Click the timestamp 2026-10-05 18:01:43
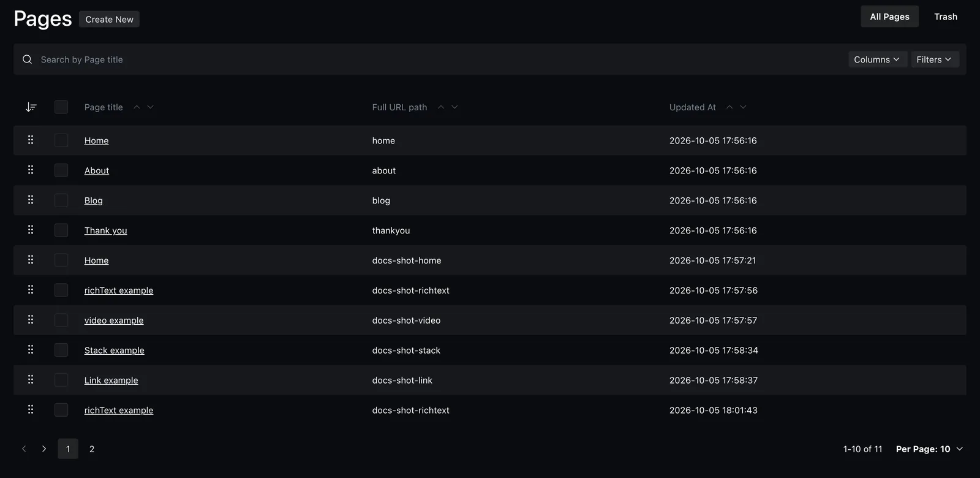Image resolution: width=980 pixels, height=478 pixels. pos(714,411)
